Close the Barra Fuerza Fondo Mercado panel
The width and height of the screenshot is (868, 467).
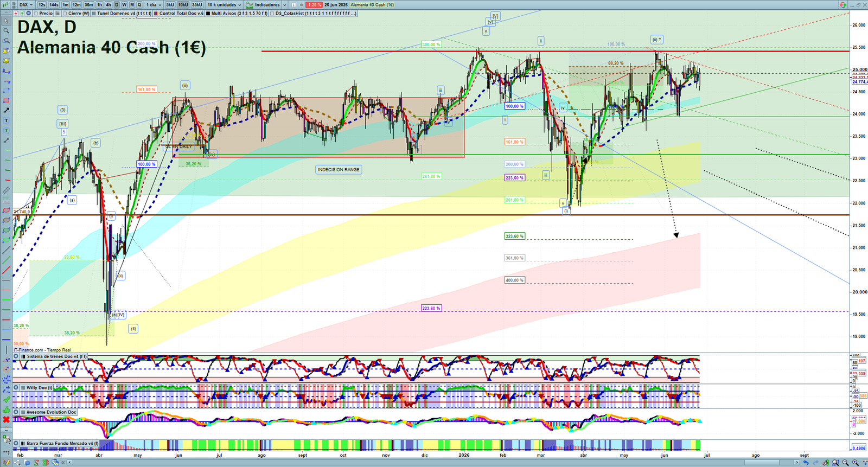click(16, 443)
